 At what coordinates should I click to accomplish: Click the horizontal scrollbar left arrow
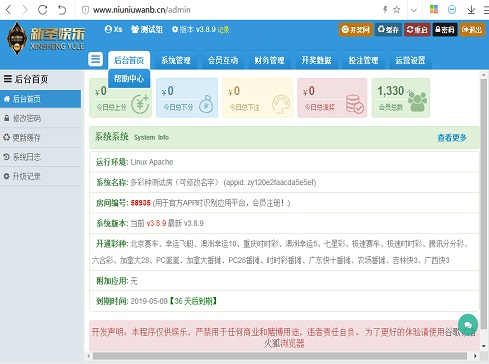click(x=89, y=356)
